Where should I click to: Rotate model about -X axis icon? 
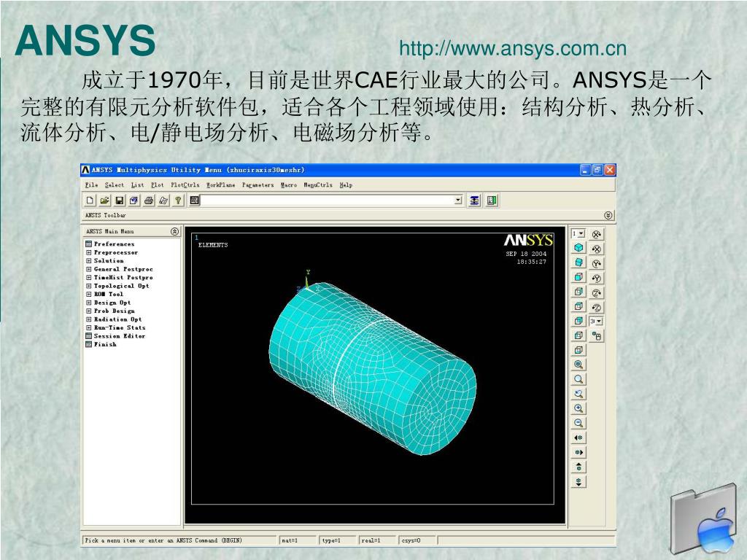tap(597, 249)
